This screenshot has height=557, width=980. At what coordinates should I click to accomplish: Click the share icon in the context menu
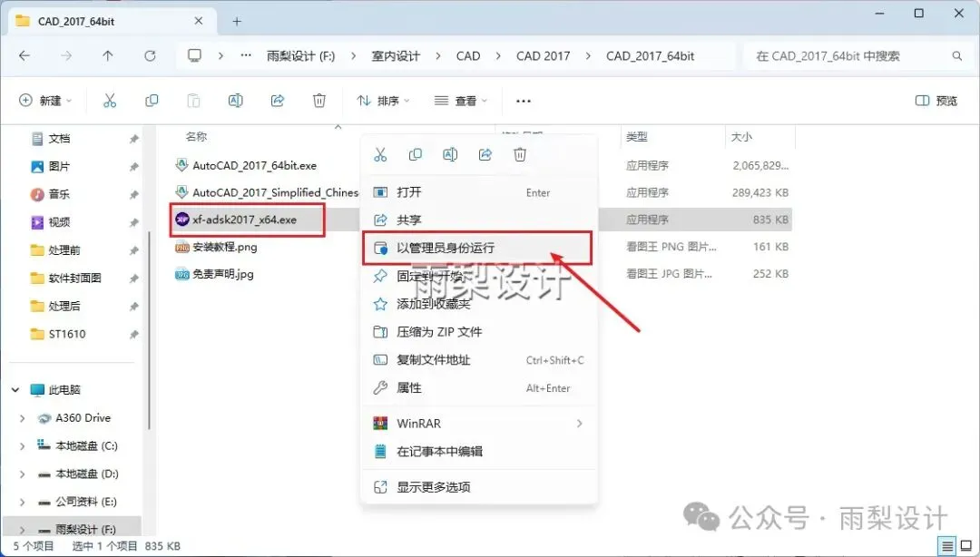(x=485, y=154)
